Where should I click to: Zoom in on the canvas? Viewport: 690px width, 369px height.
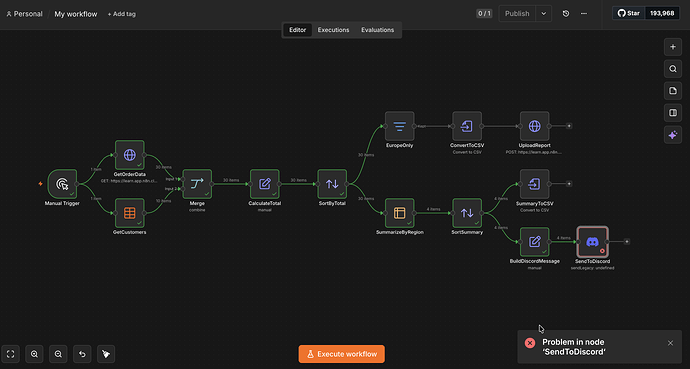click(34, 354)
